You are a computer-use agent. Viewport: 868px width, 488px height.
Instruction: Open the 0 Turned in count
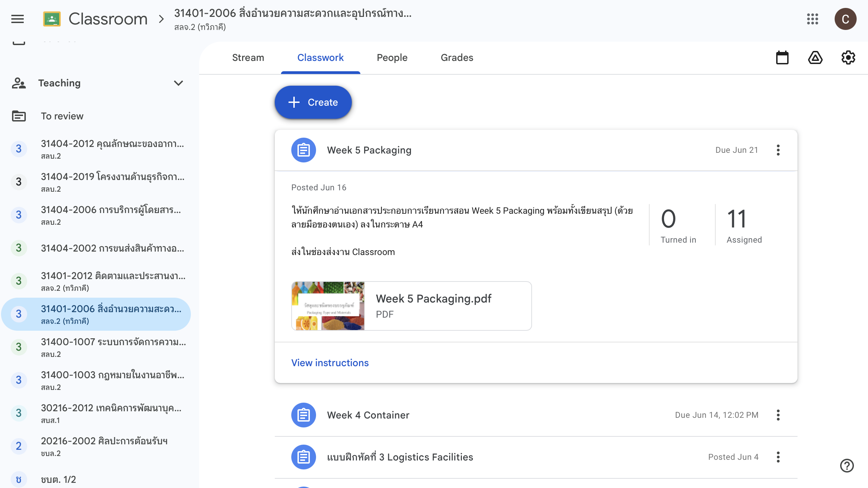(x=678, y=225)
